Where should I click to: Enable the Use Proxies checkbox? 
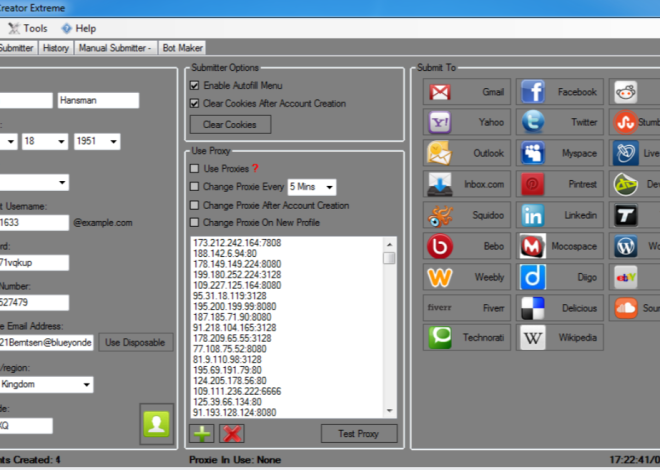click(194, 169)
